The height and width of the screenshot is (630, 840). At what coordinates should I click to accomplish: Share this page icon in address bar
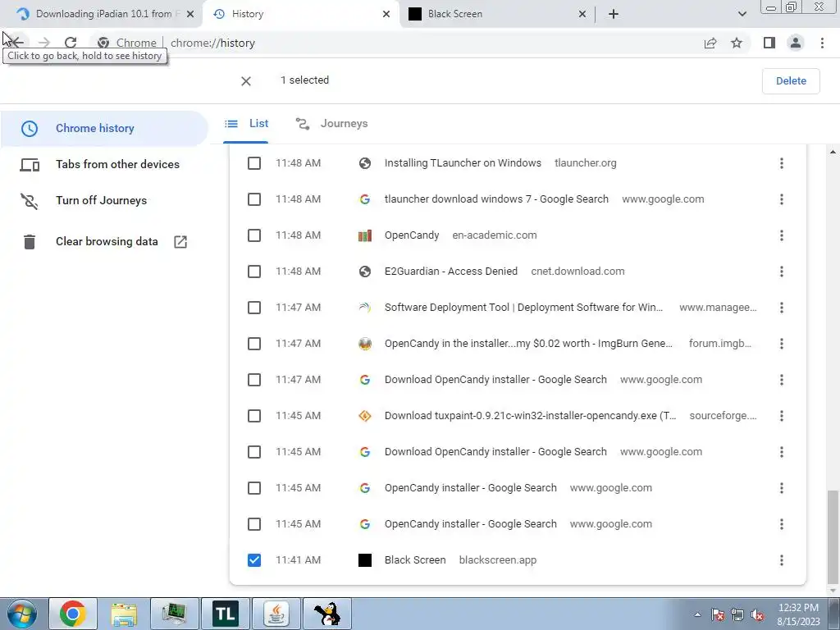pos(710,43)
